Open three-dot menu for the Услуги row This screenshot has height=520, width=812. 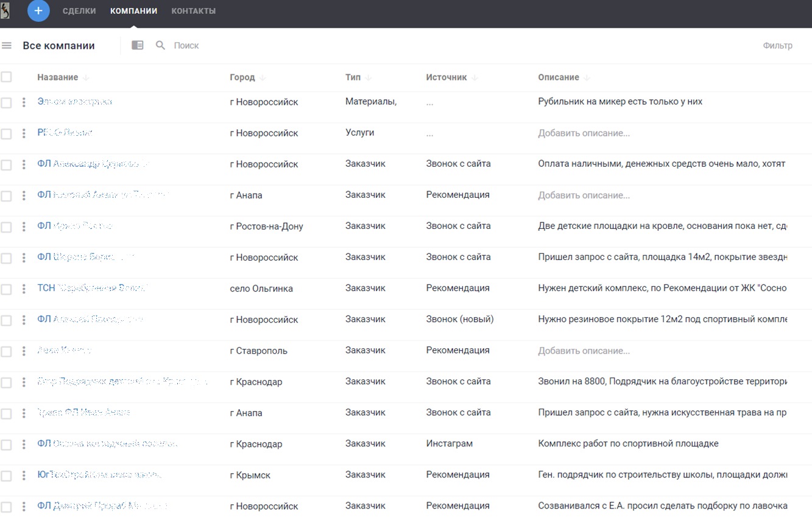tap(24, 133)
